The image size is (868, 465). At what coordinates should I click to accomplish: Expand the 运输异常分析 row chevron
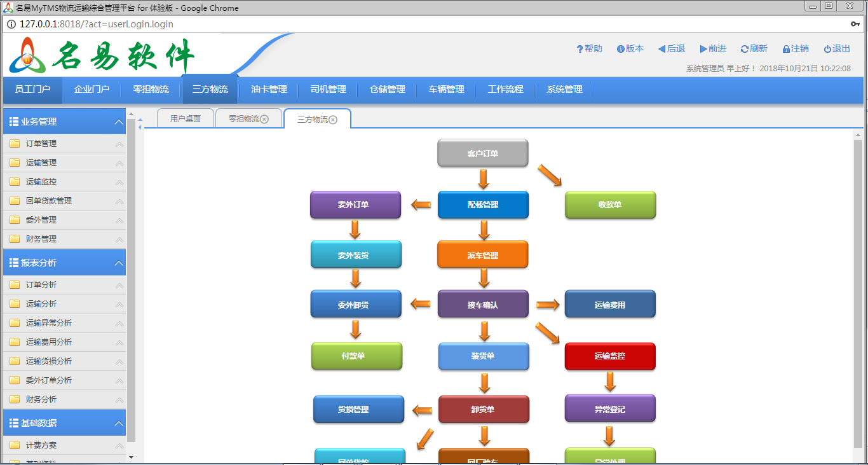tap(119, 324)
